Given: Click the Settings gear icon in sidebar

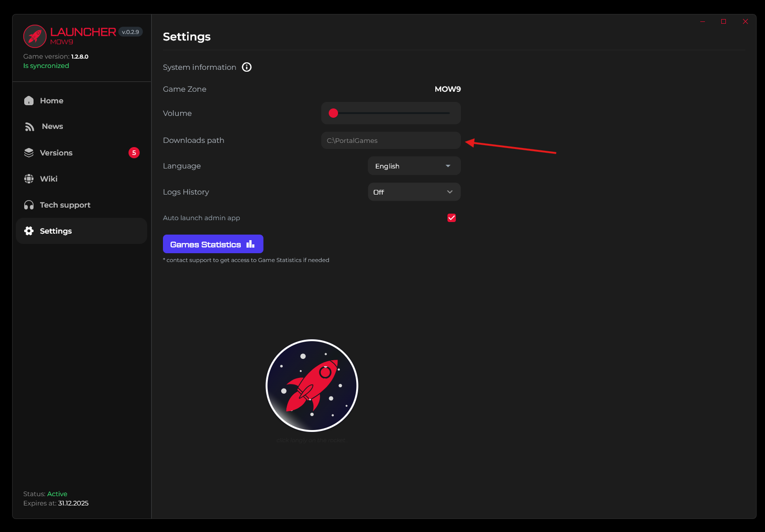Looking at the screenshot, I should (29, 231).
